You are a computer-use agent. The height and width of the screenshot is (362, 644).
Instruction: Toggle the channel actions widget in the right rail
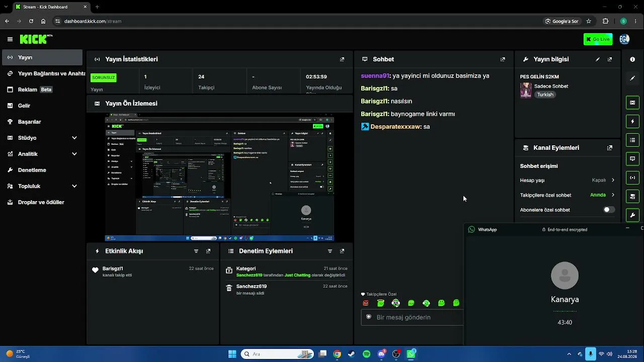(632, 196)
